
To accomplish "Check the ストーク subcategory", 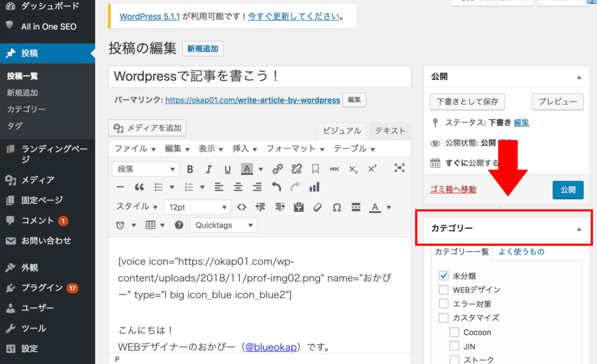I will click(x=454, y=359).
